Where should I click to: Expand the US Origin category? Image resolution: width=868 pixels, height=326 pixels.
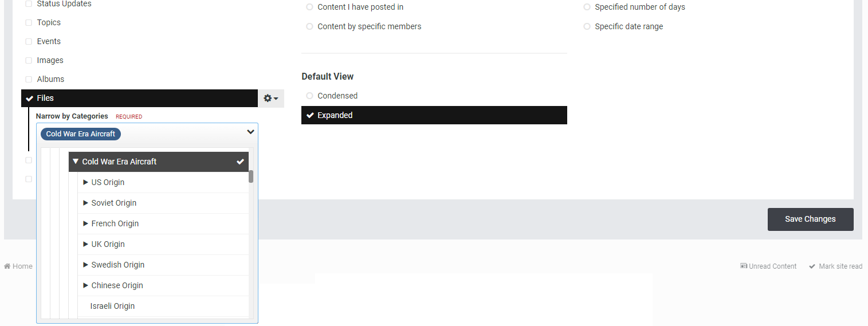(85, 182)
